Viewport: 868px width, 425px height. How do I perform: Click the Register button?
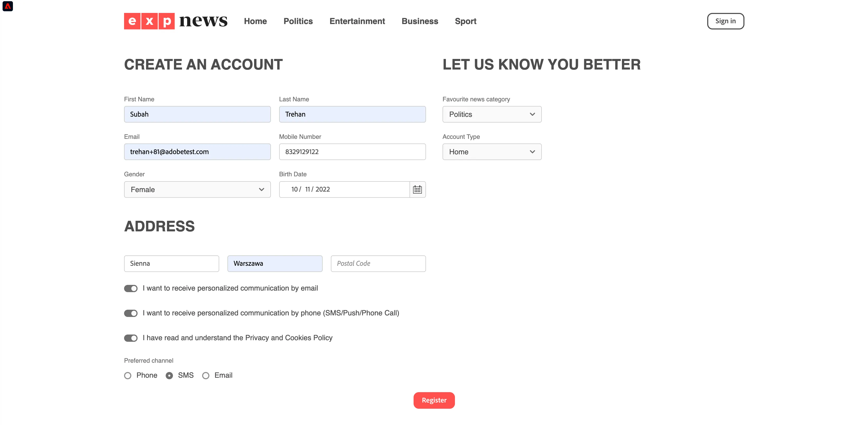click(x=434, y=400)
